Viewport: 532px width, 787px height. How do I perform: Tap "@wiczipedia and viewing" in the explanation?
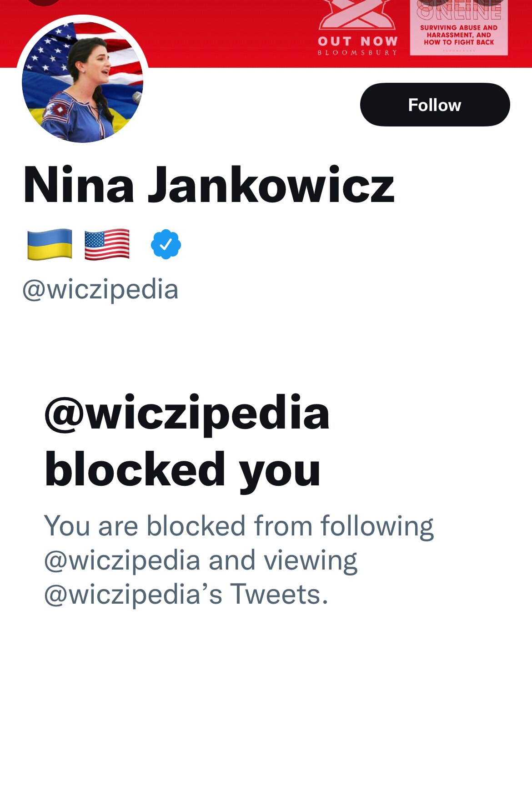point(201,560)
